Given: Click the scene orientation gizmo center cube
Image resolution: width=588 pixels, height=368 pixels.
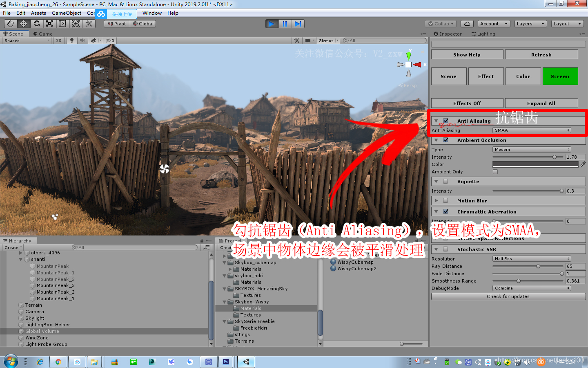Looking at the screenshot, I should [x=408, y=65].
